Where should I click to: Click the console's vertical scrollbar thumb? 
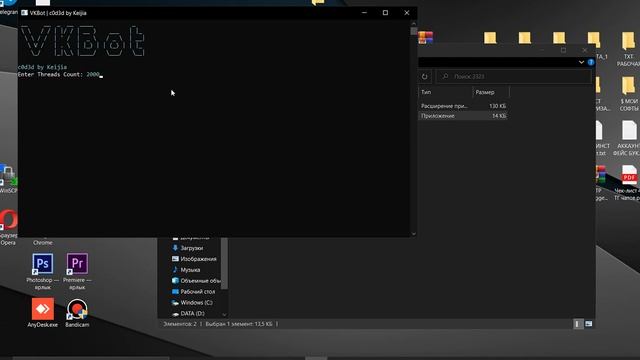(413, 31)
